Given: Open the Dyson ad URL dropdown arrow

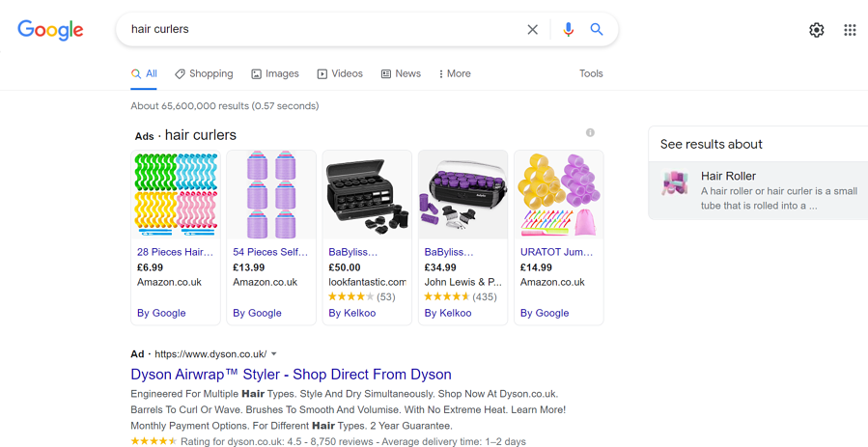Looking at the screenshot, I should 273,354.
